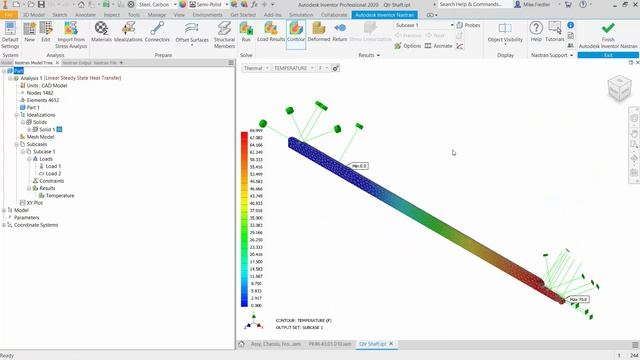Open Default Settings
The height and width of the screenshot is (360, 640).
click(10, 35)
